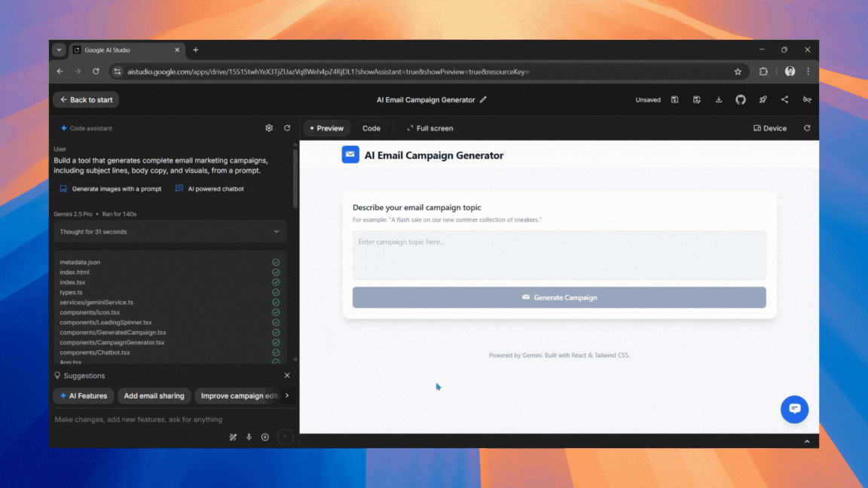
Task: Expand the bottom panel chevron in preview
Action: click(x=806, y=441)
